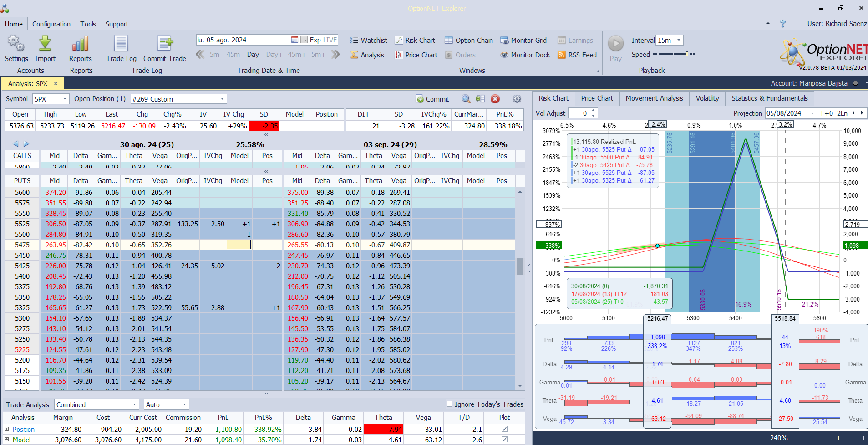868x445 pixels.
Task: Jump back with the double left chevron
Action: pyautogui.click(x=200, y=55)
